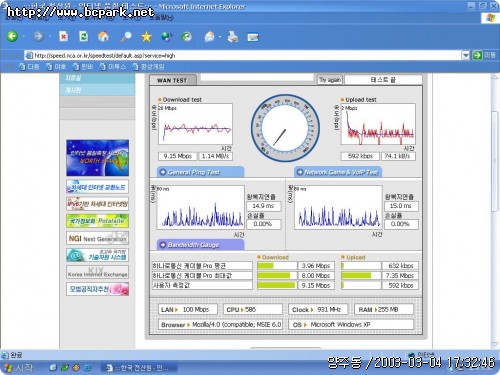This screenshot has height=375, width=500.
Task: Refresh the page with the green arrows icon
Action: pyautogui.click(x=83, y=36)
